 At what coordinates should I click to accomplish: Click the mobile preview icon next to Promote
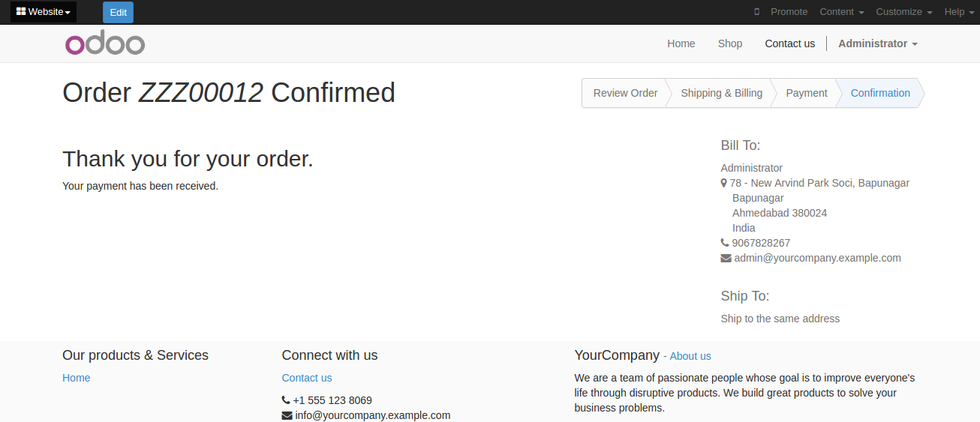coord(756,12)
